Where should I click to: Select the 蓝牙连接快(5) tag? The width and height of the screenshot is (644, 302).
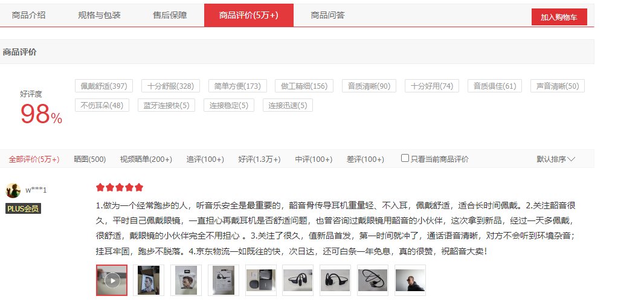(166, 105)
